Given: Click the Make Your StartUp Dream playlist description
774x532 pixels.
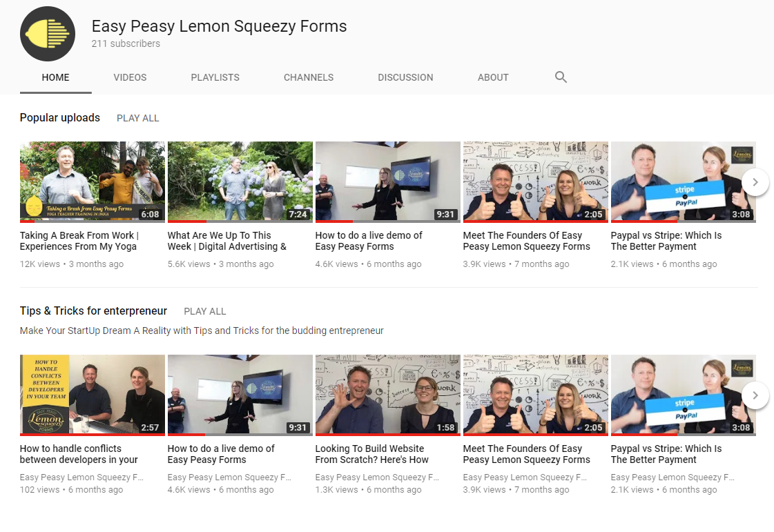Looking at the screenshot, I should click(202, 331).
